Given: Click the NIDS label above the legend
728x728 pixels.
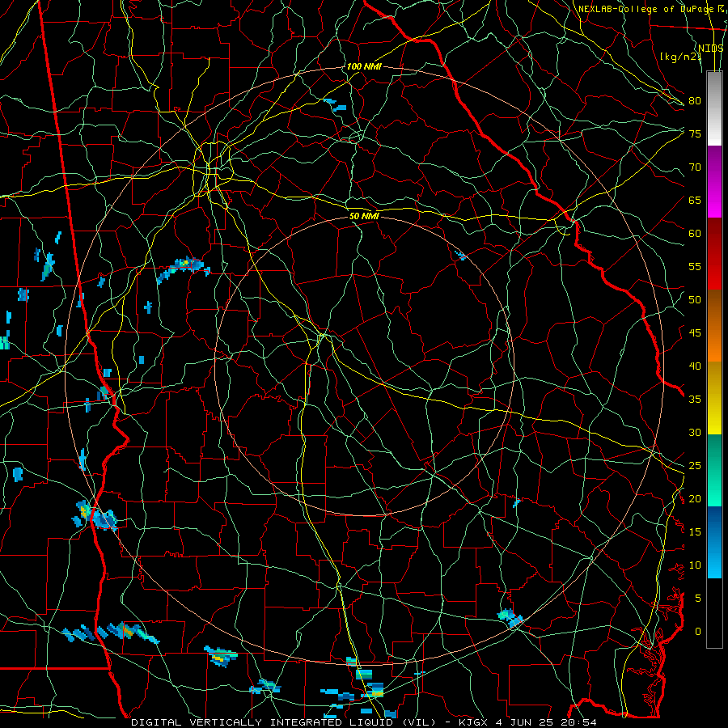Looking at the screenshot, I should point(711,49).
